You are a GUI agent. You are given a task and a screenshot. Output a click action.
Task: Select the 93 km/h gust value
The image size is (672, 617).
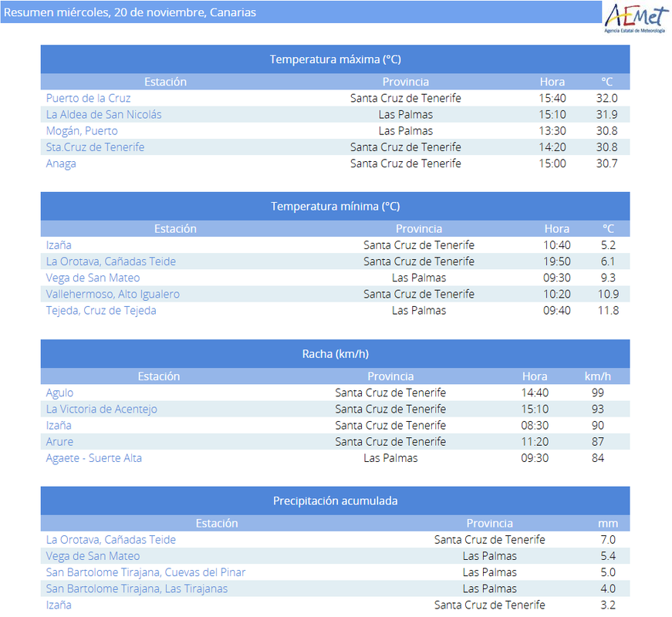[x=597, y=409]
